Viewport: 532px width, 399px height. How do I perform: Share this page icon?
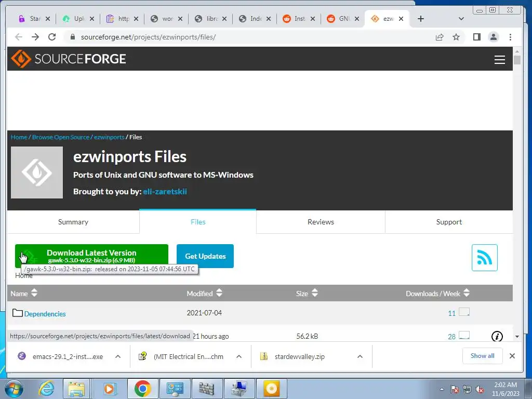pos(440,37)
